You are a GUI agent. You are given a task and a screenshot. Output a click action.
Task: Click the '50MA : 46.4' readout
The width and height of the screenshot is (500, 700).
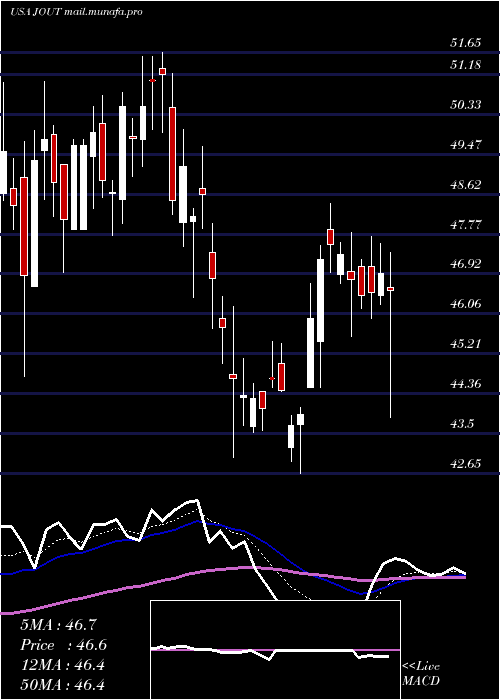coord(62,685)
